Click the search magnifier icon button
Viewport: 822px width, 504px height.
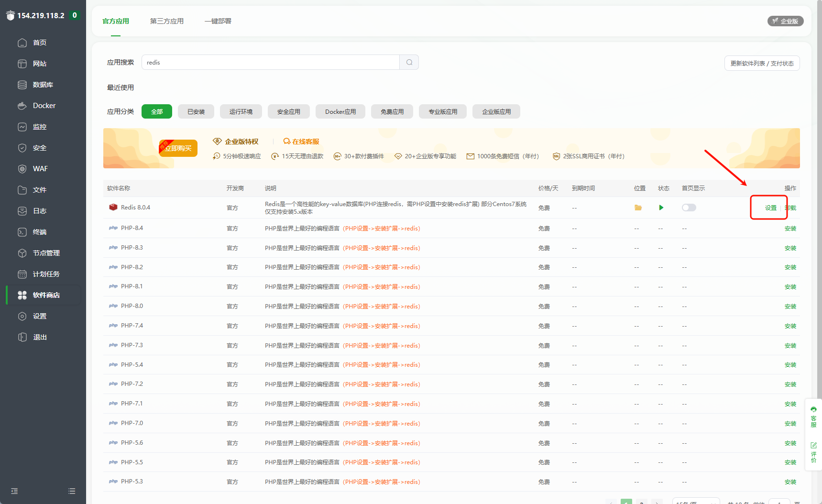point(409,62)
